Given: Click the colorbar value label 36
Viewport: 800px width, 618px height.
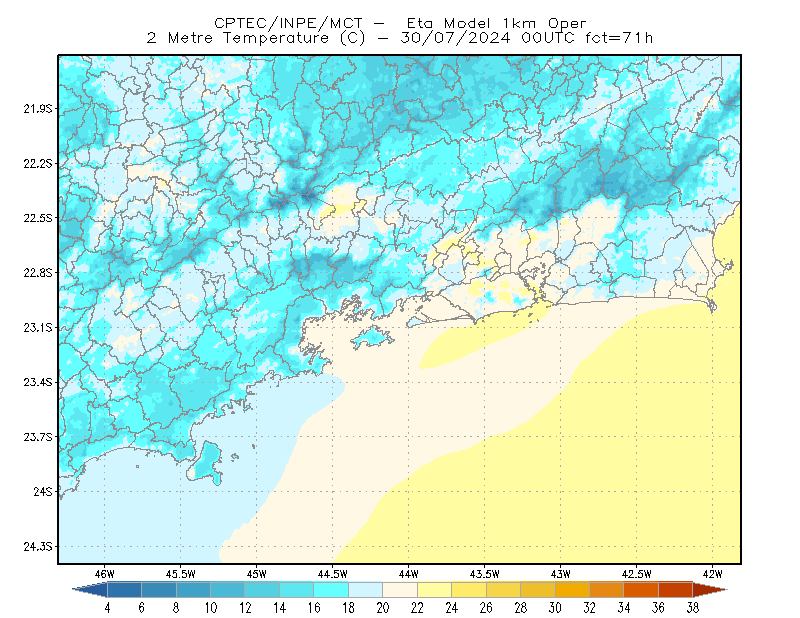Looking at the screenshot, I should pos(658,608).
